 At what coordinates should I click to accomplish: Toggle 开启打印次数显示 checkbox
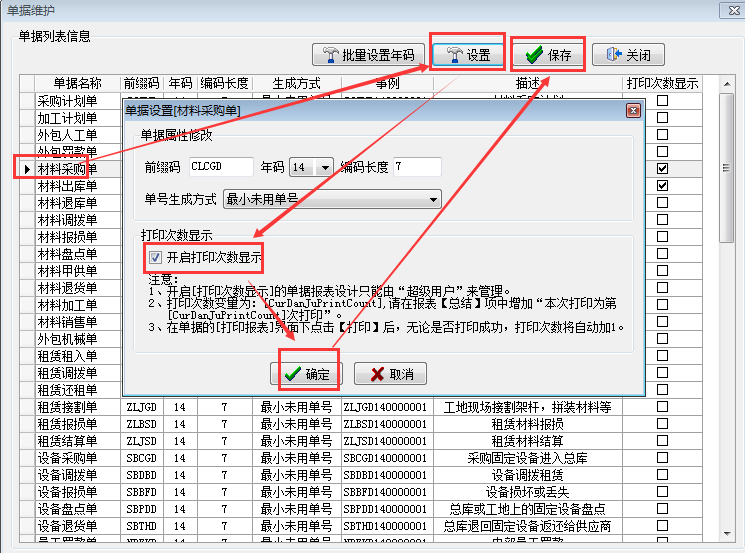pos(155,258)
